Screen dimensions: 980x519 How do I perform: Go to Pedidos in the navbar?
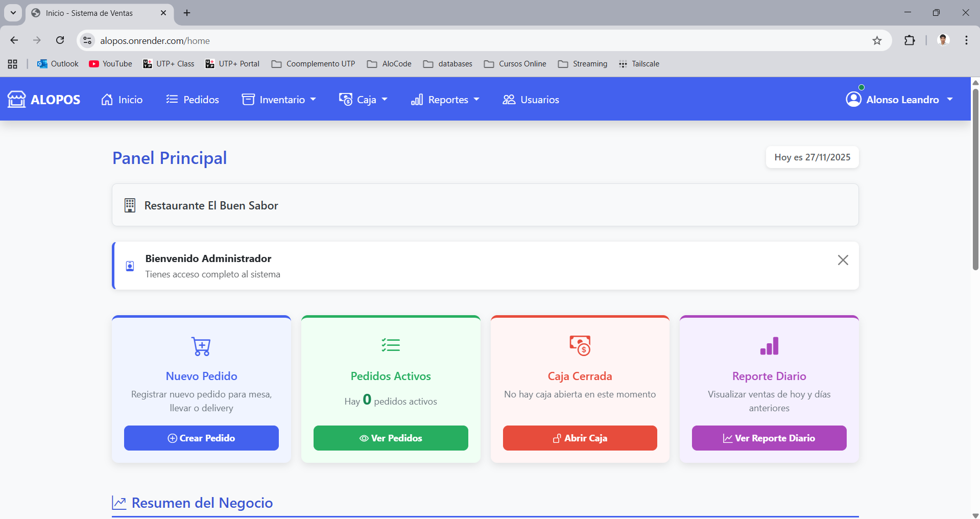coord(193,100)
